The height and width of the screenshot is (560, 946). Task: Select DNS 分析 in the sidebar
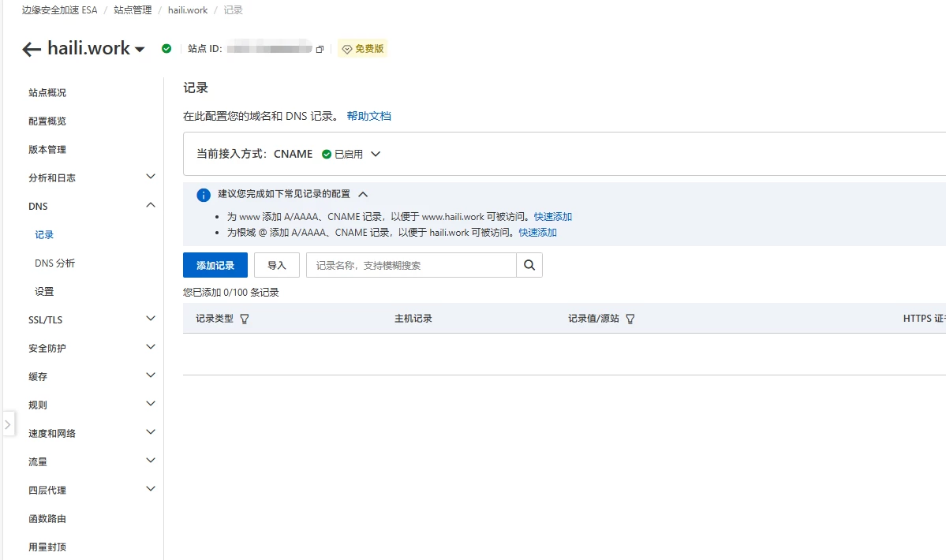tap(54, 263)
